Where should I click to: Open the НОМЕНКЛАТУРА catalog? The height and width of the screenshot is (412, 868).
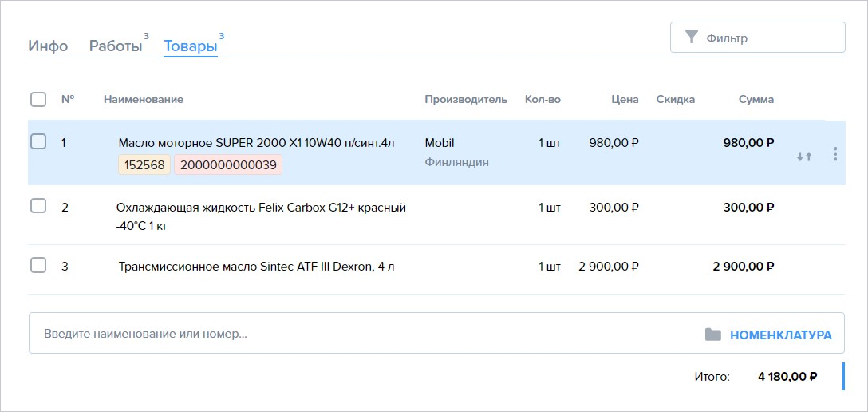[780, 335]
